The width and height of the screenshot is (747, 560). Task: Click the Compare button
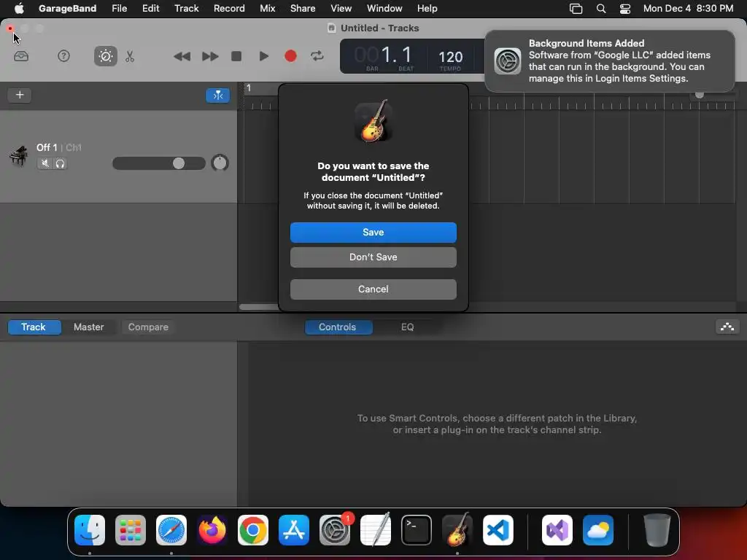[148, 327]
